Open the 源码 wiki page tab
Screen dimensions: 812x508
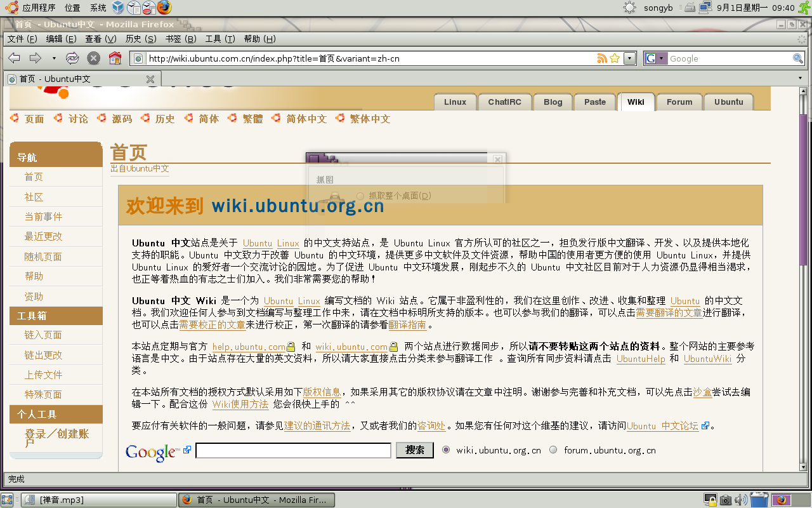click(122, 119)
